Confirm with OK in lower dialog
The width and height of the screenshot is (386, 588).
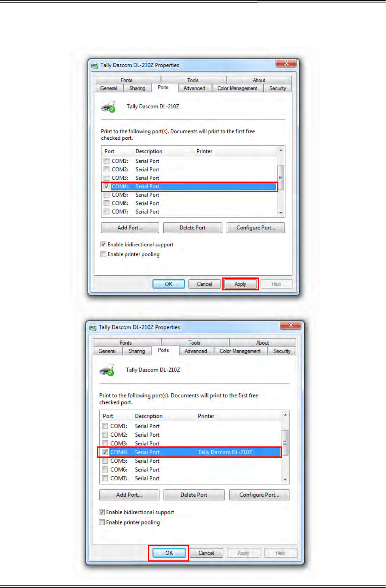coord(169,553)
